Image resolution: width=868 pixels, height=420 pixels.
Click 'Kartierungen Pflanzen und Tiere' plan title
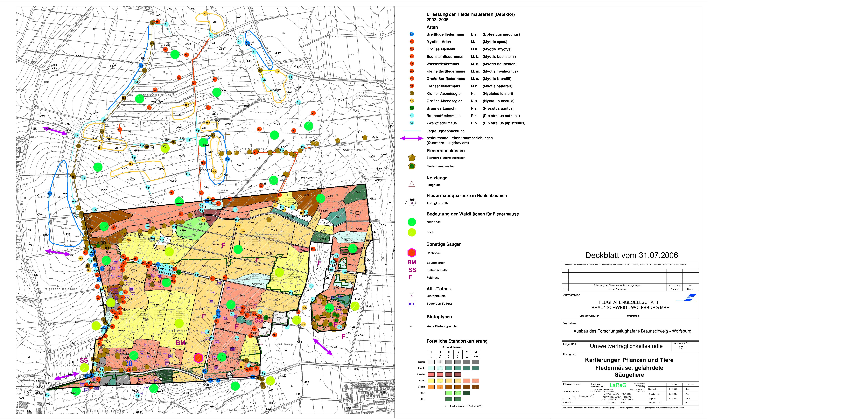click(629, 360)
